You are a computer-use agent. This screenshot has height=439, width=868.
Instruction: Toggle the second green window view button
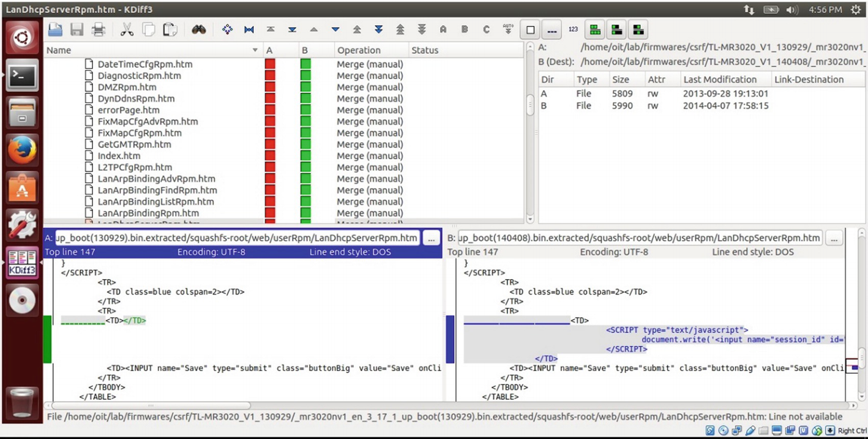[616, 29]
